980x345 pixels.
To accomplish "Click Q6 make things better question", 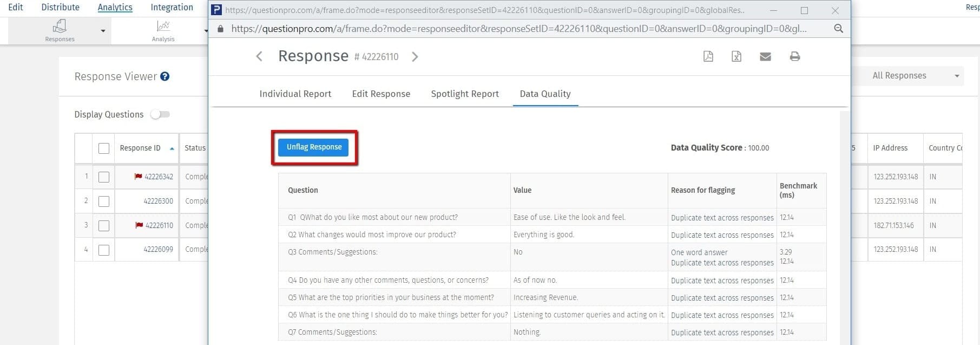I will coord(398,315).
